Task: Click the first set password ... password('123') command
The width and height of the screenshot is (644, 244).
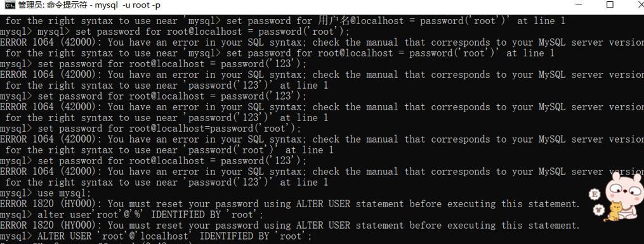Action: coord(154,64)
